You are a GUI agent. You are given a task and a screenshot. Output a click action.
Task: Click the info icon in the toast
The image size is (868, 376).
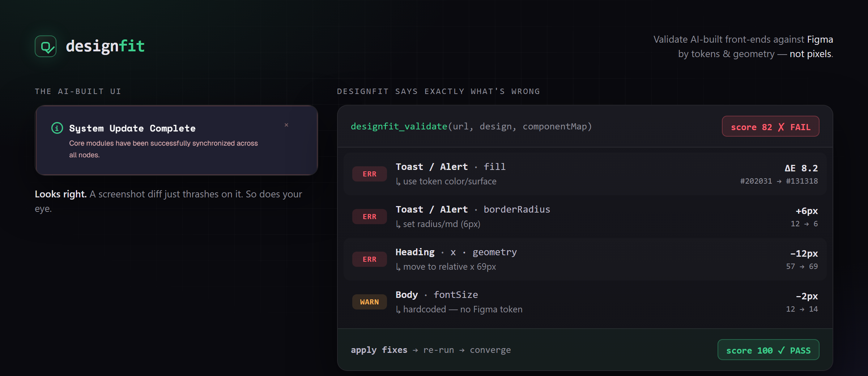coord(57,128)
